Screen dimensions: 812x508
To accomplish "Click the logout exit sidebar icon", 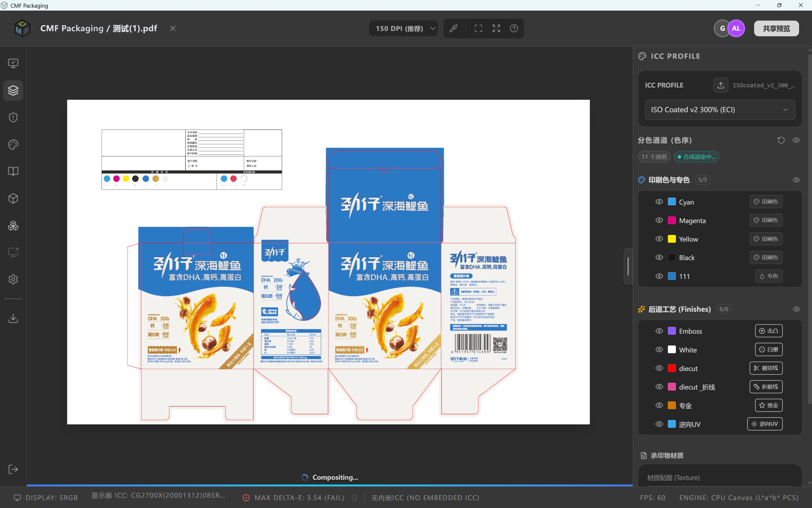I will pyautogui.click(x=13, y=469).
